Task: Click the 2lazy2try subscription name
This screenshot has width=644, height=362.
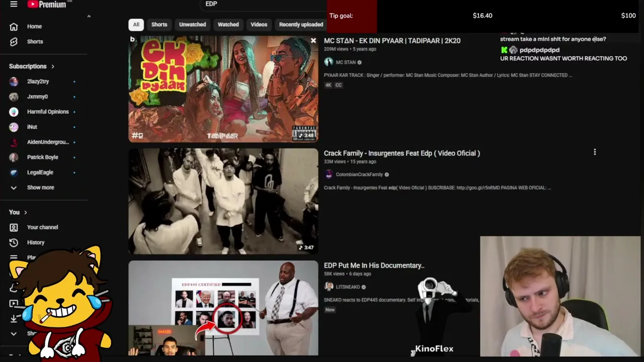Action: coord(38,81)
